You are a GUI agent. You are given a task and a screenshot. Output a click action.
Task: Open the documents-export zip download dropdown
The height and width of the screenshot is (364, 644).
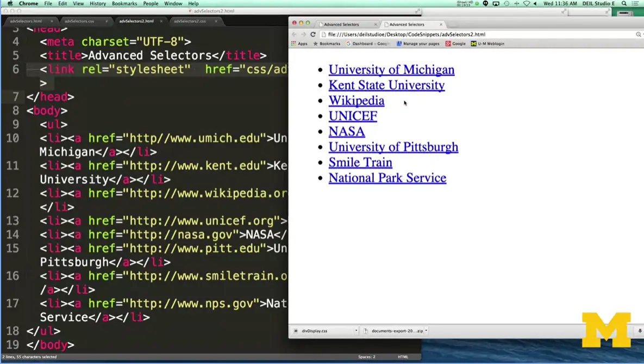click(427, 330)
